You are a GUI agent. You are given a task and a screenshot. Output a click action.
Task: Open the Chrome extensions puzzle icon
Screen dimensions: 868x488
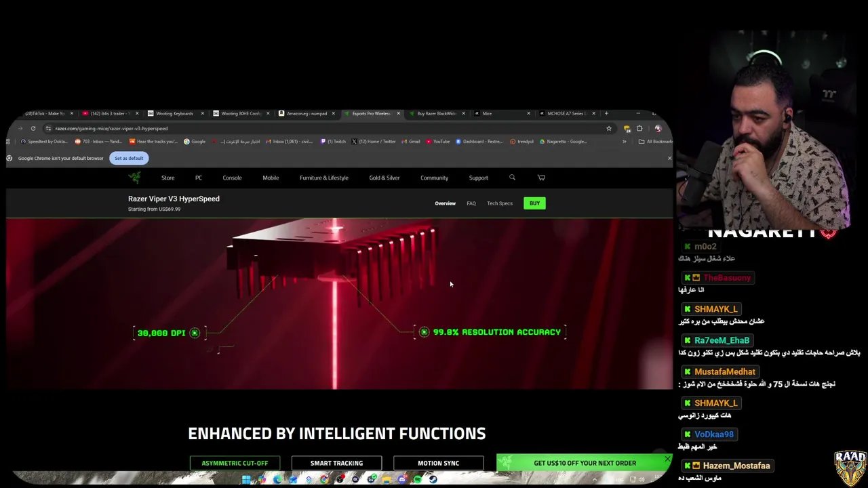coord(639,128)
